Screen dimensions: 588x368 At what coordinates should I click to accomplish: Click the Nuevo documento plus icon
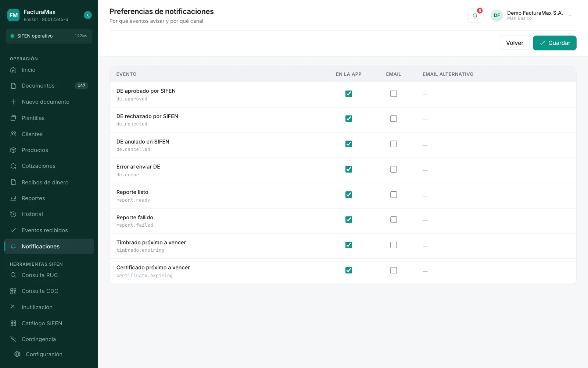tap(13, 102)
